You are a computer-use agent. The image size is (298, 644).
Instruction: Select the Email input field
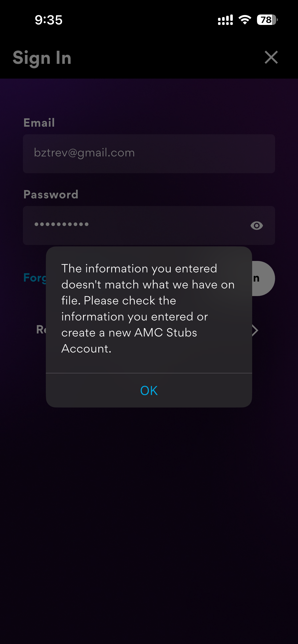pyautogui.click(x=149, y=154)
